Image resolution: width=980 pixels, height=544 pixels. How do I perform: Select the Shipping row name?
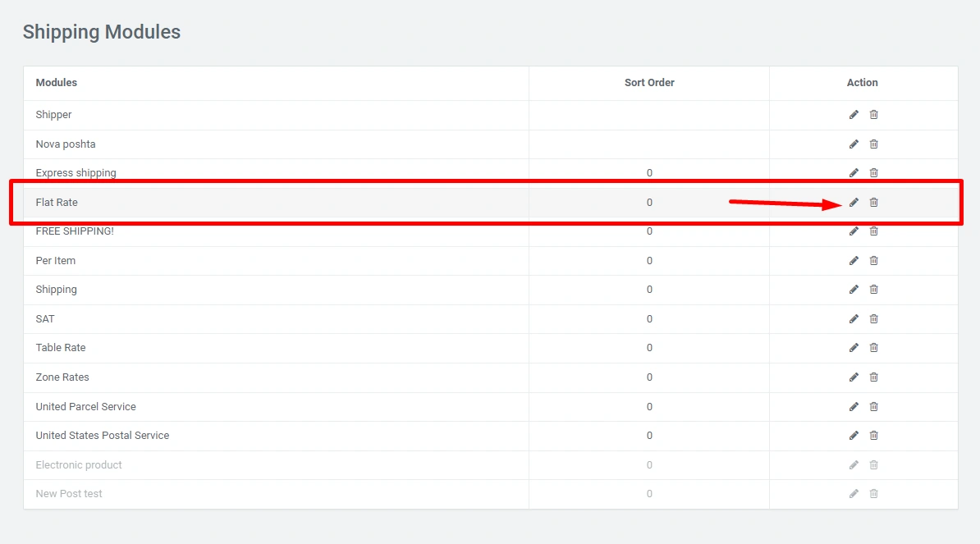(57, 290)
